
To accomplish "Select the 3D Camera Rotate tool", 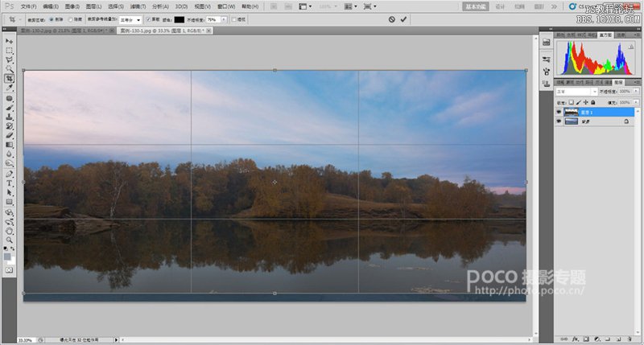I will click(9, 222).
